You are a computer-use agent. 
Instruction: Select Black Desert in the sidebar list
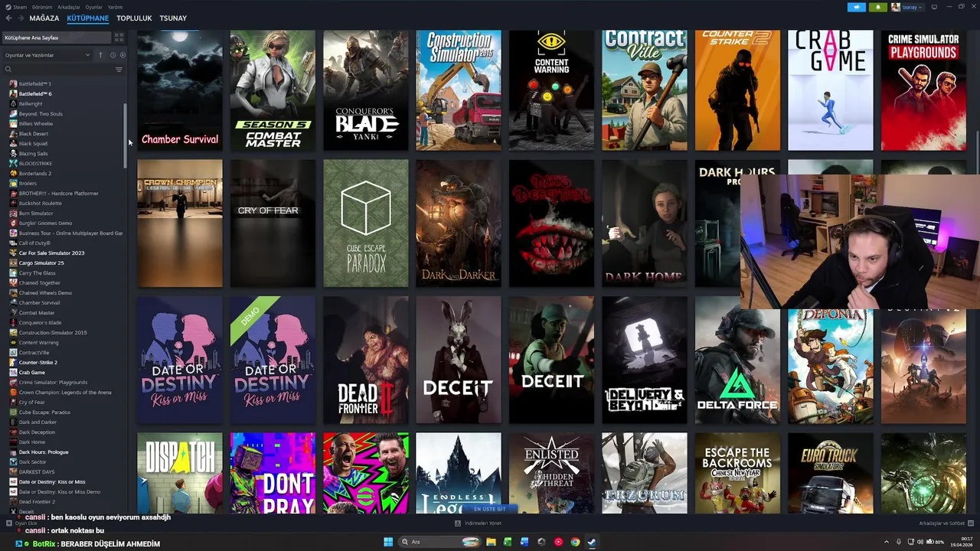[34, 133]
